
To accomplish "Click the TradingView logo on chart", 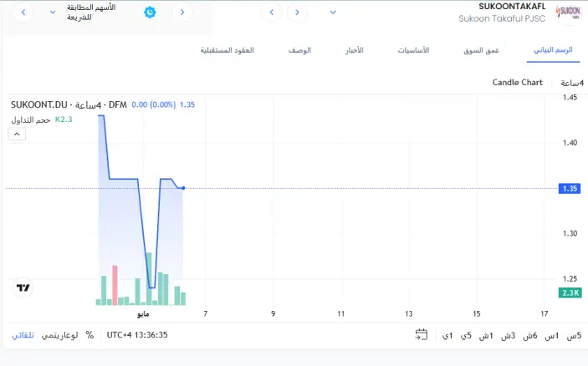I will [x=23, y=287].
